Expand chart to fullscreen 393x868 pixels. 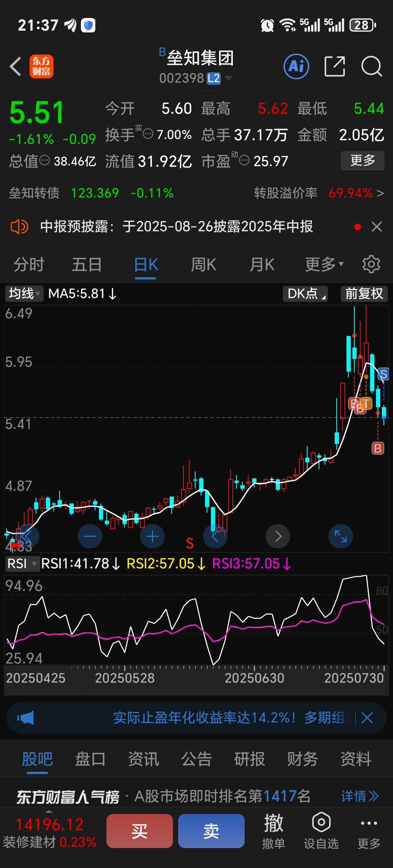click(x=340, y=536)
